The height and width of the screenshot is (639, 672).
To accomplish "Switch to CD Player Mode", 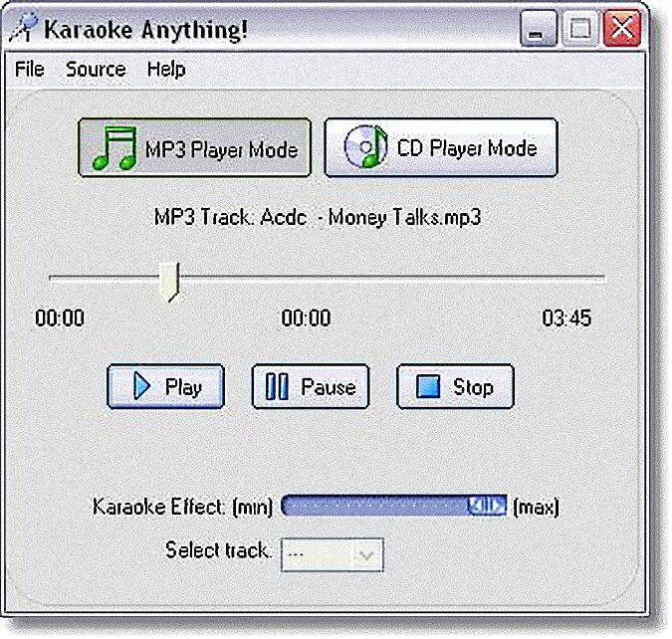I will (x=441, y=147).
